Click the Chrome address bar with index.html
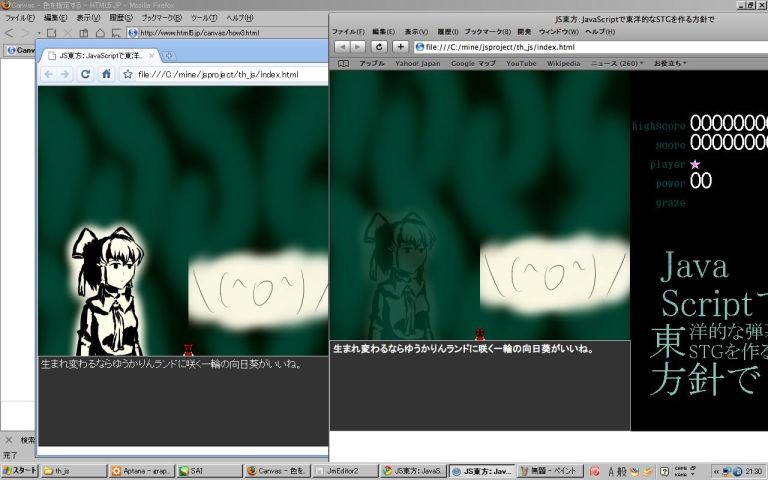Image resolution: width=768 pixels, height=480 pixels. coord(223,74)
